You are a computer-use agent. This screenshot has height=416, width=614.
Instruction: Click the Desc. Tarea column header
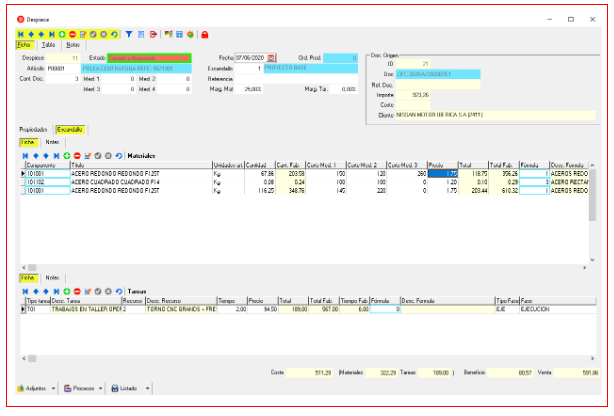[x=86, y=301]
